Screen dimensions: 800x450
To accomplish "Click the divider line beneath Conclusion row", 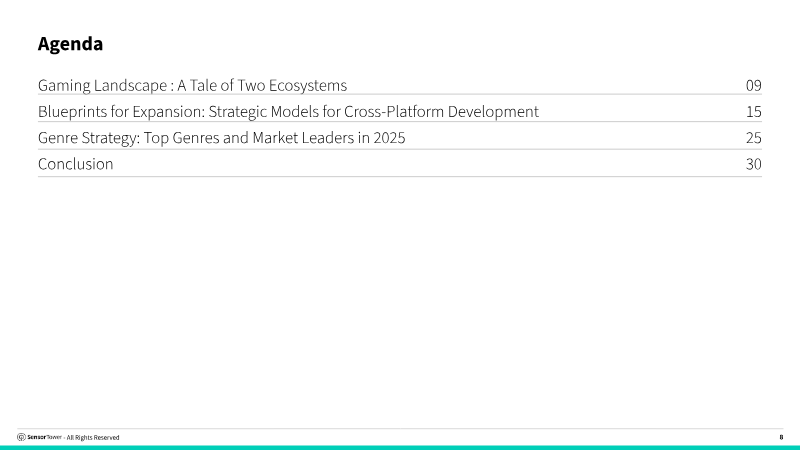I will 400,177.
